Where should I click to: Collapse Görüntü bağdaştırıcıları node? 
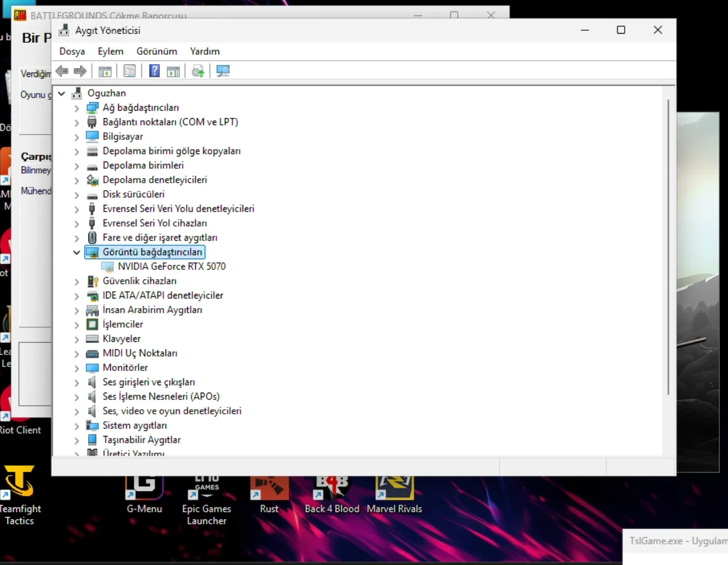click(x=76, y=252)
